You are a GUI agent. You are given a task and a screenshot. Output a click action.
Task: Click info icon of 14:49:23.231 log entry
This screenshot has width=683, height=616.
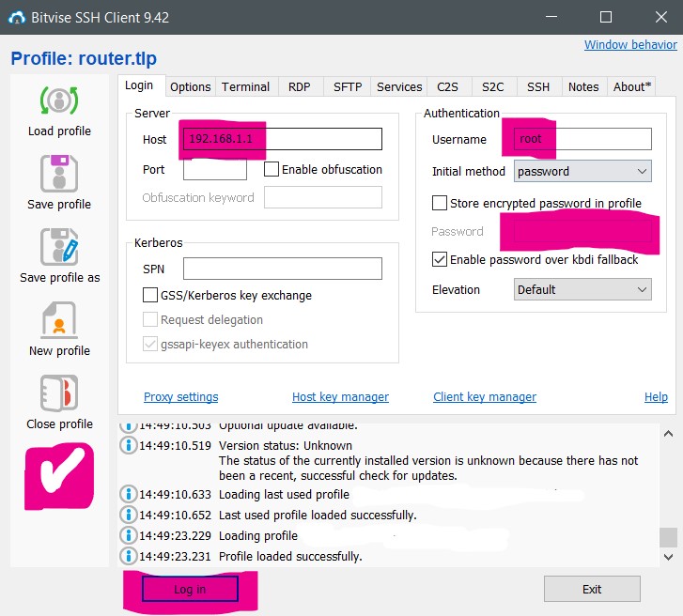pos(129,556)
